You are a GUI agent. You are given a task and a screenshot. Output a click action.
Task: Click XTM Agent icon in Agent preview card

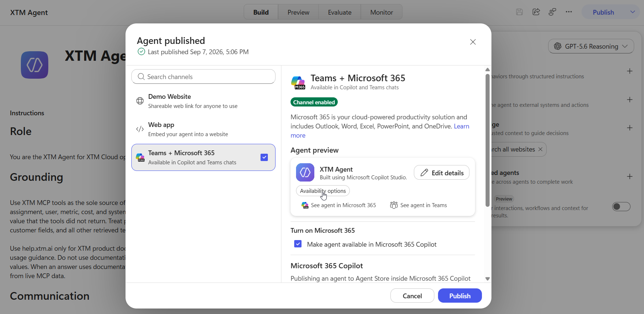305,172
